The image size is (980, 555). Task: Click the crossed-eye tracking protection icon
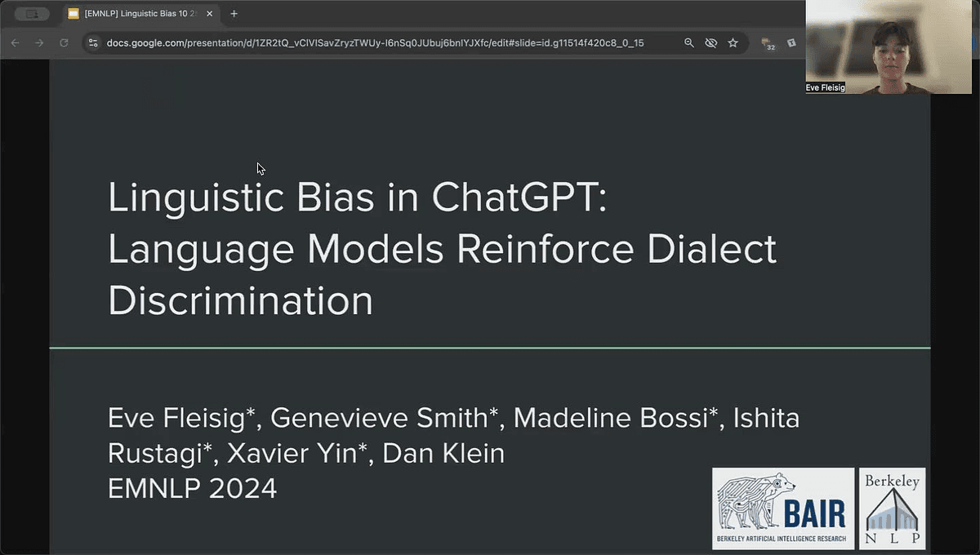coord(711,42)
